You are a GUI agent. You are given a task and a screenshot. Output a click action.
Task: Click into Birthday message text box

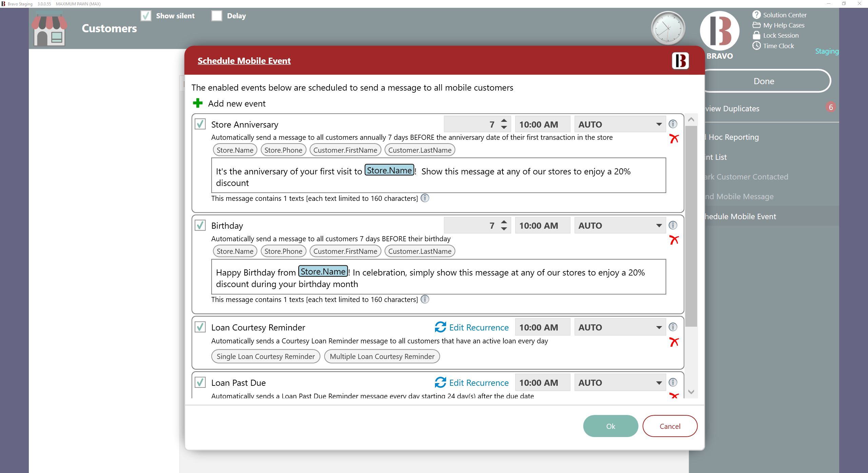pos(438,277)
